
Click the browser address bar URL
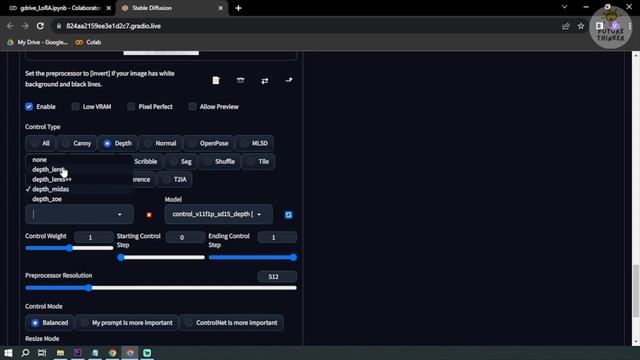tap(113, 26)
